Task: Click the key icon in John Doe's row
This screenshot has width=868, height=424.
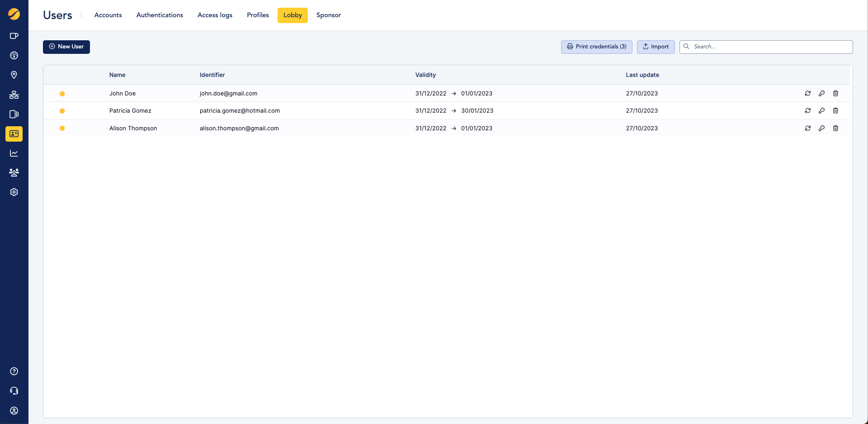Action: click(821, 94)
